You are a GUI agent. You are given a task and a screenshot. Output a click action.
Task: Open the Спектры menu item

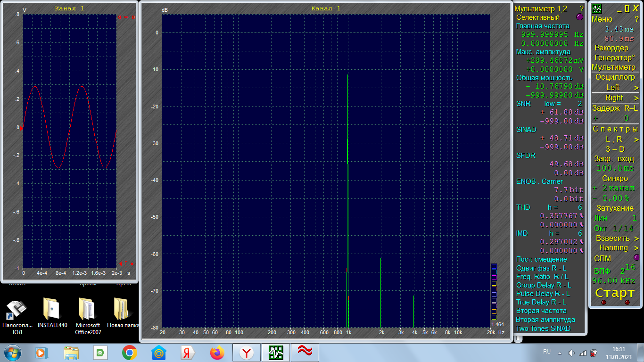click(x=615, y=129)
